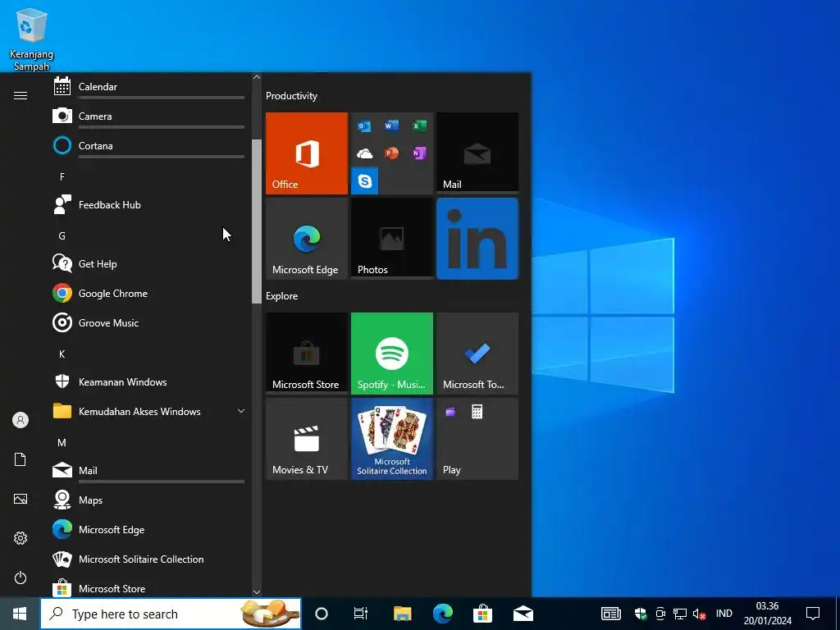Click the app list scroll up arrow

click(257, 78)
